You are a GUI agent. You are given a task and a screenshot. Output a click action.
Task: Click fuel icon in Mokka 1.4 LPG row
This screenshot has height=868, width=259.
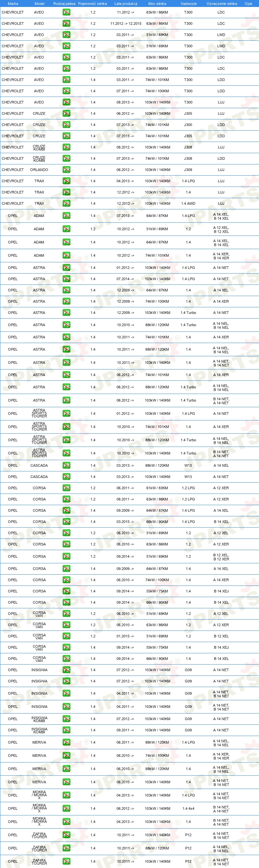pyautogui.click(x=67, y=795)
